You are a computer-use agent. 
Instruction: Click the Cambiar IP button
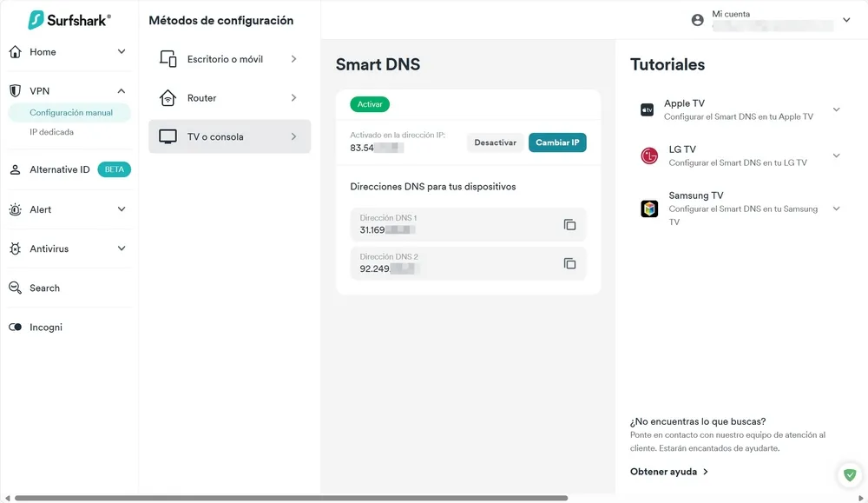click(557, 142)
